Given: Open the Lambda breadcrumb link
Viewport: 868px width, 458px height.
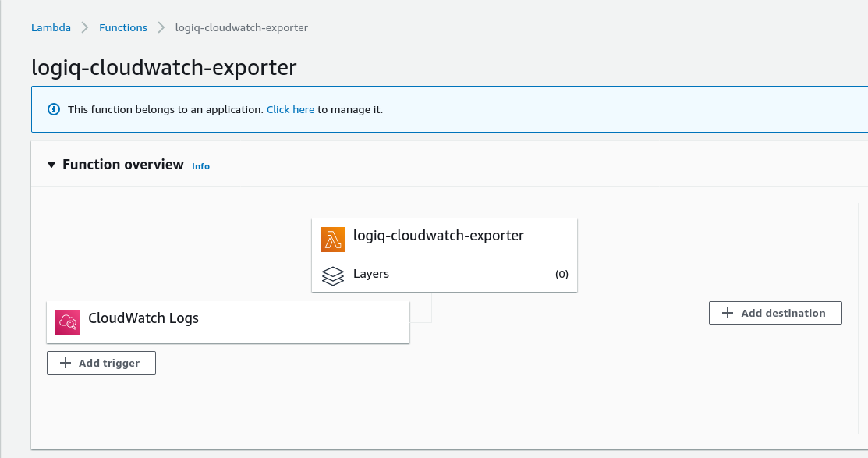Looking at the screenshot, I should pos(51,27).
